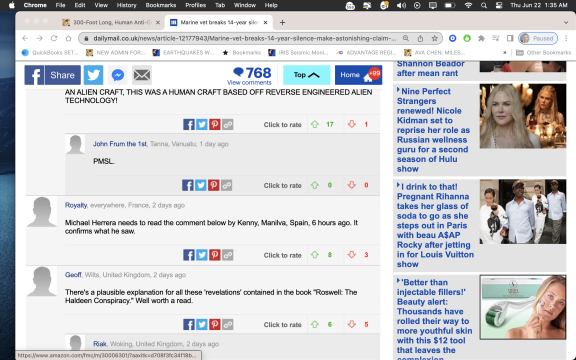Open a new Chrome tab
This screenshot has width=576, height=360.
[x=282, y=22]
